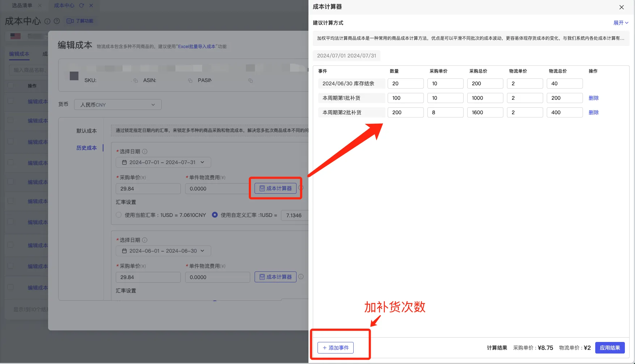
Task: Copy the PASIN value icon
Action: click(x=251, y=81)
